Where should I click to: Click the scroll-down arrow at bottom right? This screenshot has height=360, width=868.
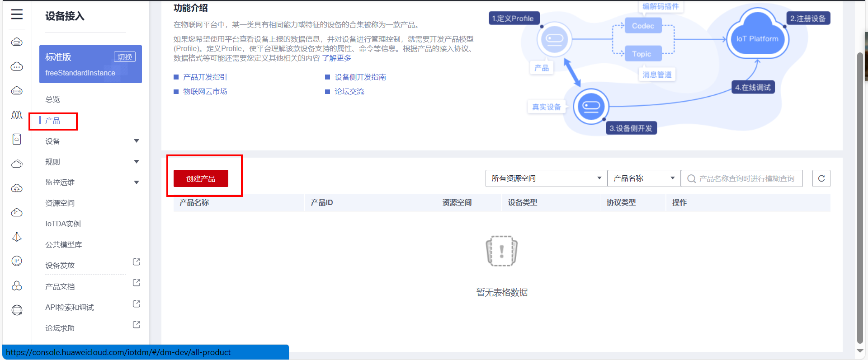(x=860, y=351)
